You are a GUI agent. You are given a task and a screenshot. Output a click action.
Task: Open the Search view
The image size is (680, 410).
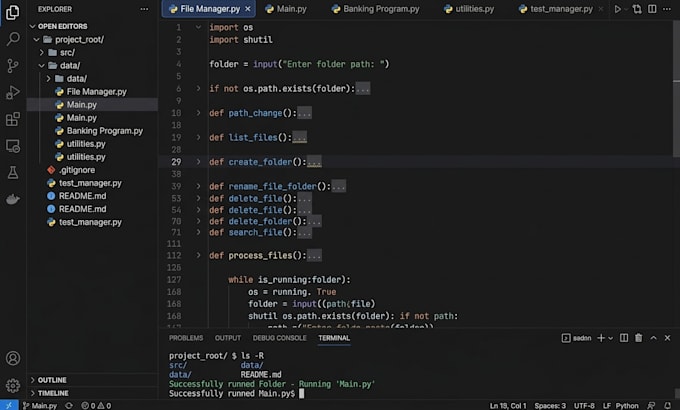(13, 39)
